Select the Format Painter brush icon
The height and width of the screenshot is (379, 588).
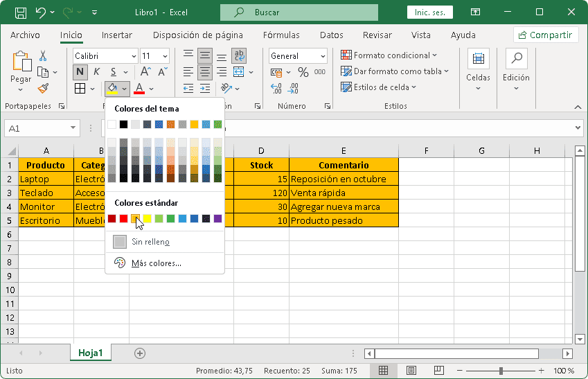[43, 88]
